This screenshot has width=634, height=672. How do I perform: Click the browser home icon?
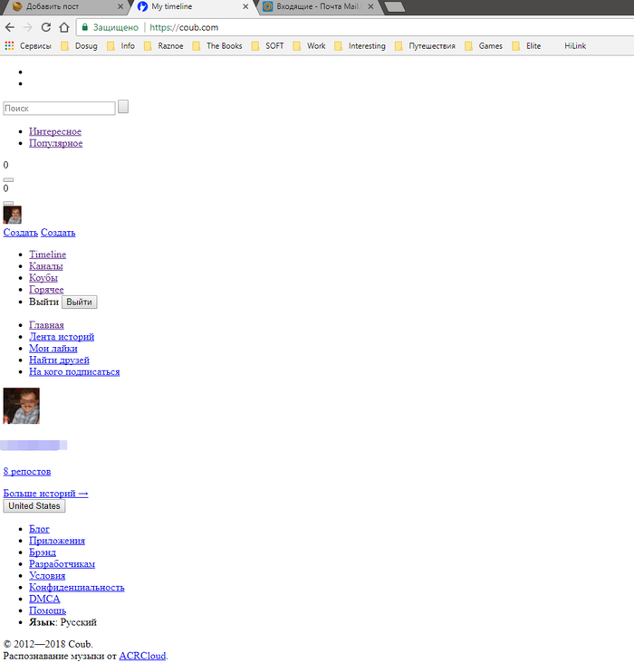64,27
